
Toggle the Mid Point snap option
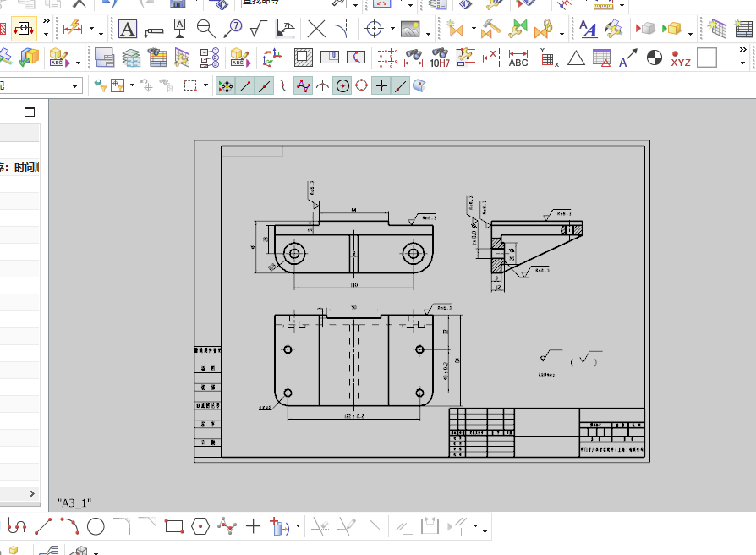(264, 86)
